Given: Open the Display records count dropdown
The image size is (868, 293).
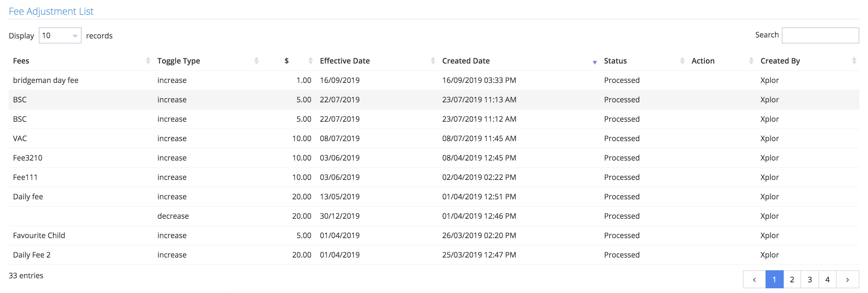Looking at the screenshot, I should [x=60, y=35].
